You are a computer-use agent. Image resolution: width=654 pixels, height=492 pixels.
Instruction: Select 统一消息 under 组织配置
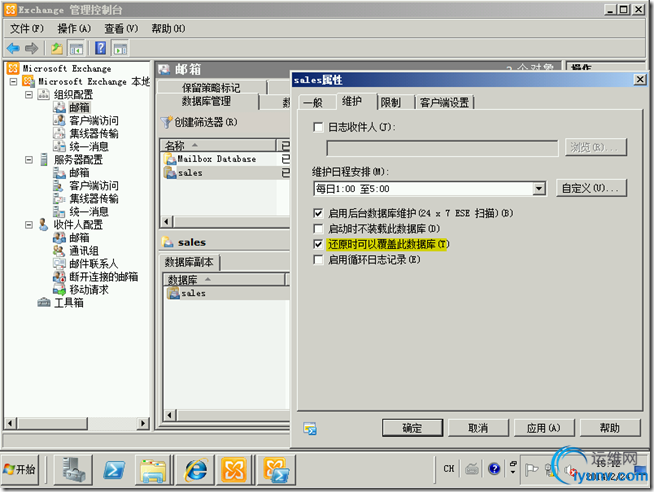click(x=89, y=146)
